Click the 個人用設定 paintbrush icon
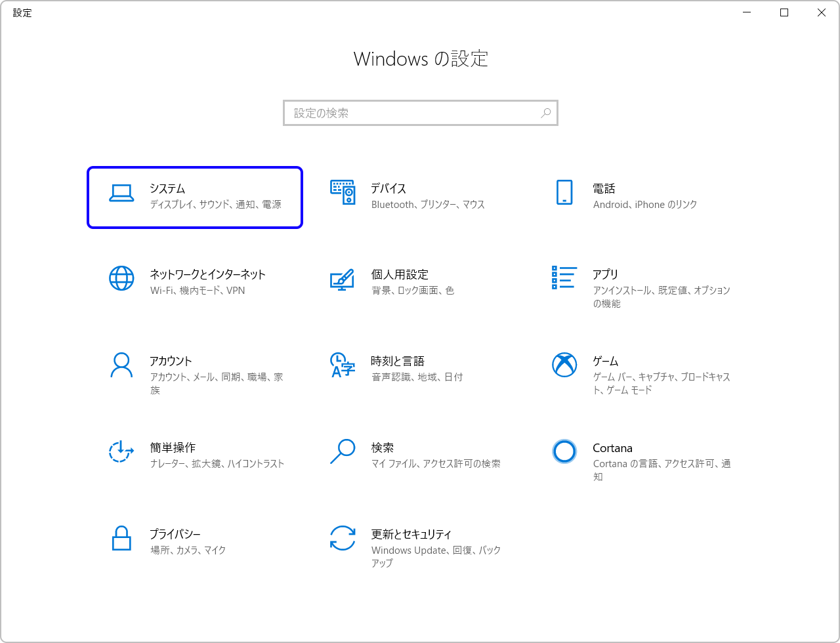840x643 pixels. [343, 279]
